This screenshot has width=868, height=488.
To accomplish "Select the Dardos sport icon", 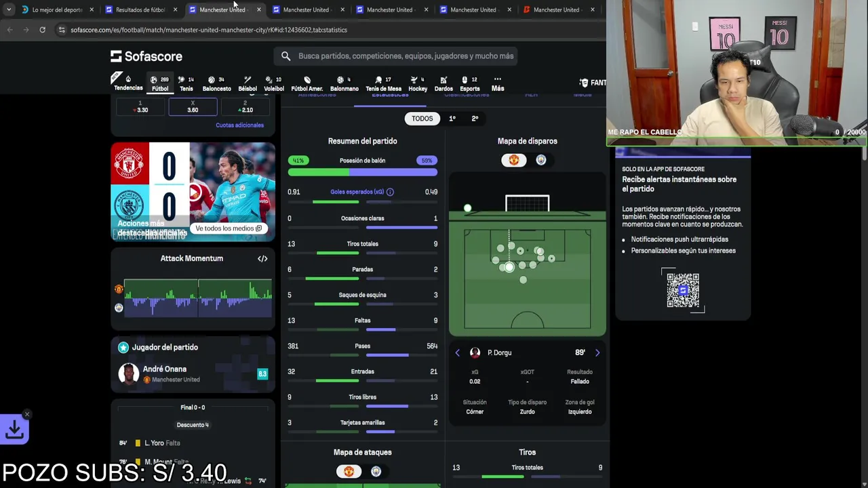I will [443, 83].
